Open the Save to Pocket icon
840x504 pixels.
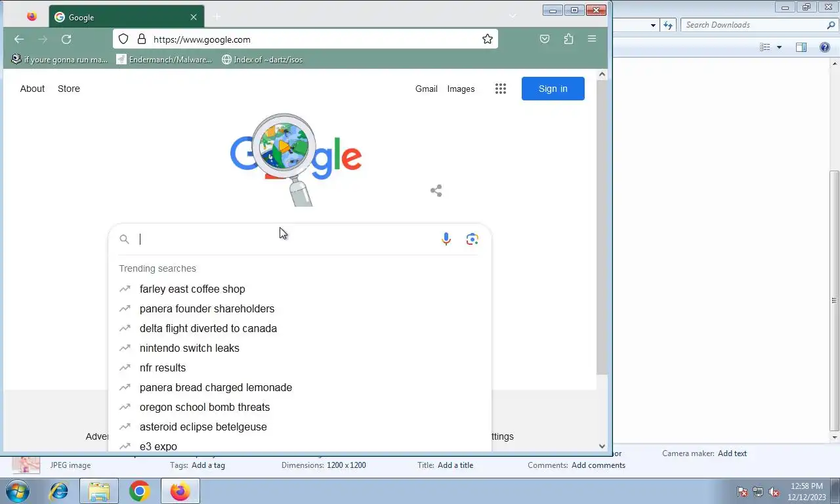point(545,39)
